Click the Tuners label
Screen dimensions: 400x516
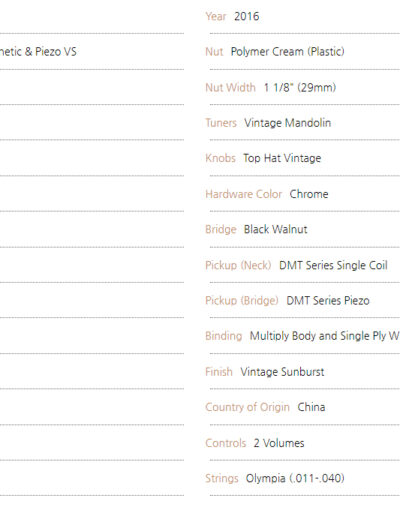(x=221, y=123)
